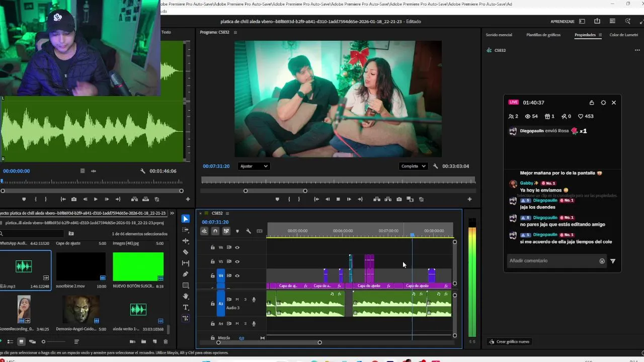644x362 pixels.
Task: Switch to Sonido esencial tab
Action: click(x=499, y=35)
